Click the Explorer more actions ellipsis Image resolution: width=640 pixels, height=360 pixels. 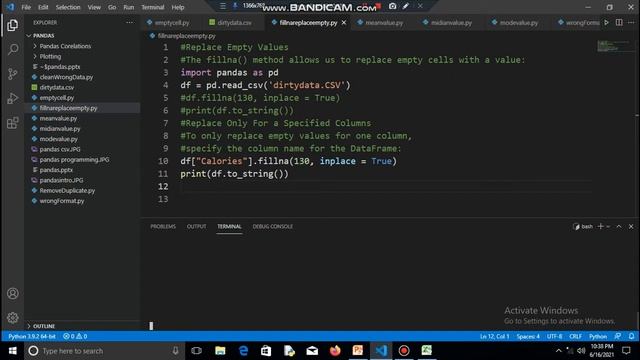coord(129,23)
